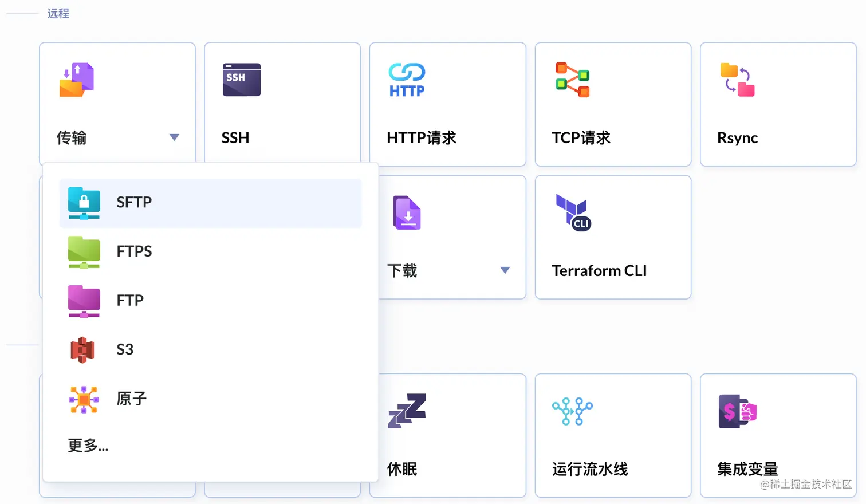
Task: Click the SSH terminal icon
Action: tap(242, 80)
